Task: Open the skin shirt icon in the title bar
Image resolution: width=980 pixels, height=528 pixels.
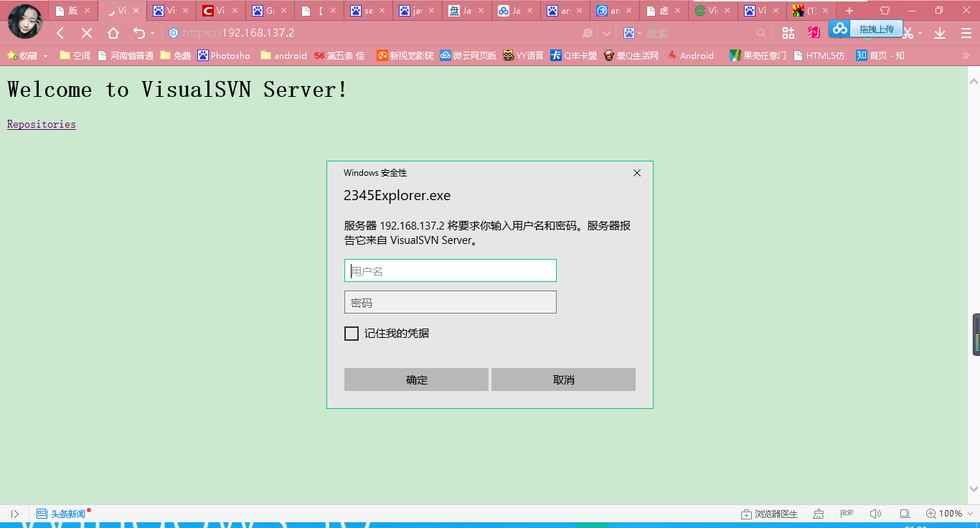Action: [x=885, y=11]
